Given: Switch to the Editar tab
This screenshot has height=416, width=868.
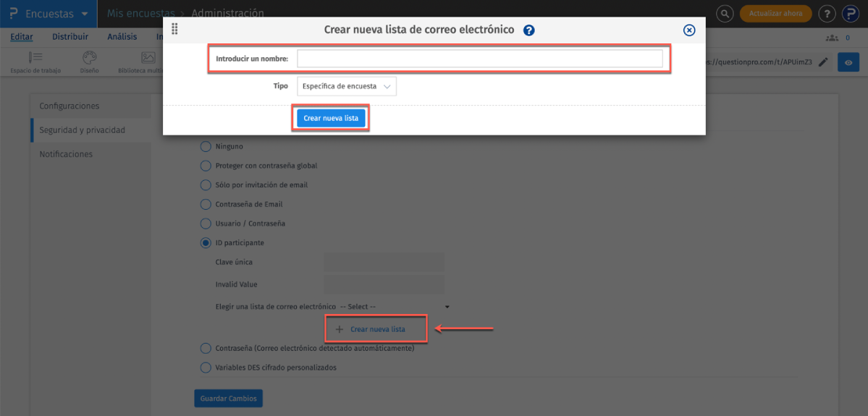Looking at the screenshot, I should [x=22, y=37].
